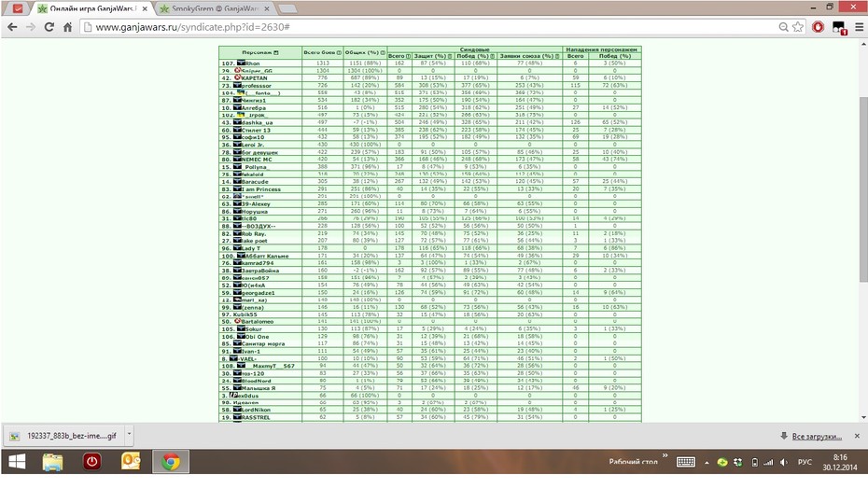Open the extension with red notification badge

click(x=839, y=27)
